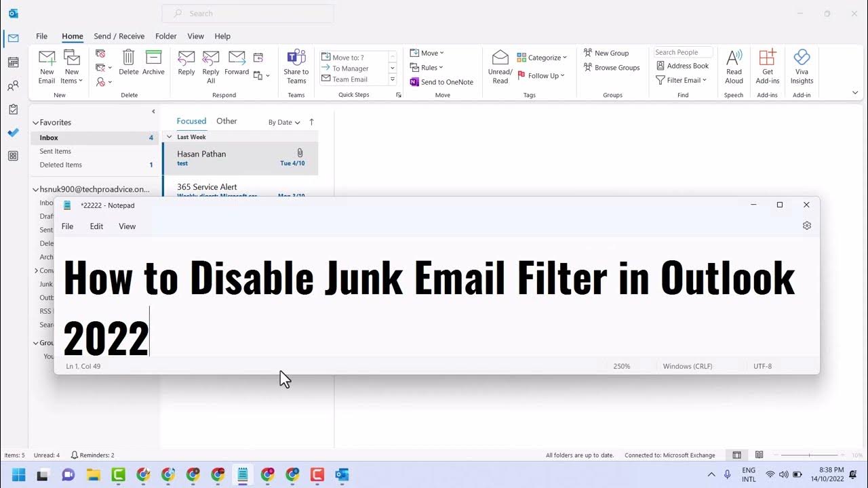
Task: Open the To Do checkmark icon in sidebar
Action: (13, 133)
